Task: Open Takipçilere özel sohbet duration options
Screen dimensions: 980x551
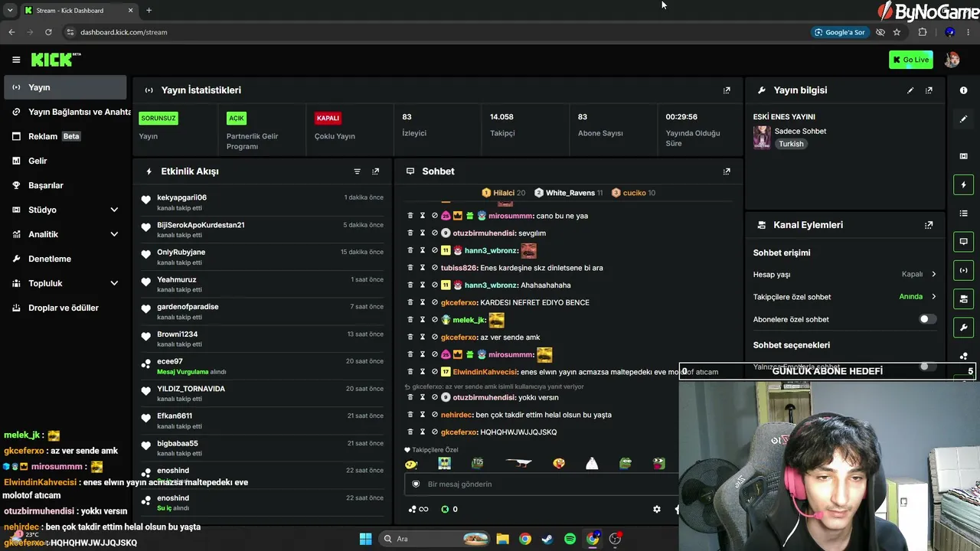Action: [x=844, y=297]
